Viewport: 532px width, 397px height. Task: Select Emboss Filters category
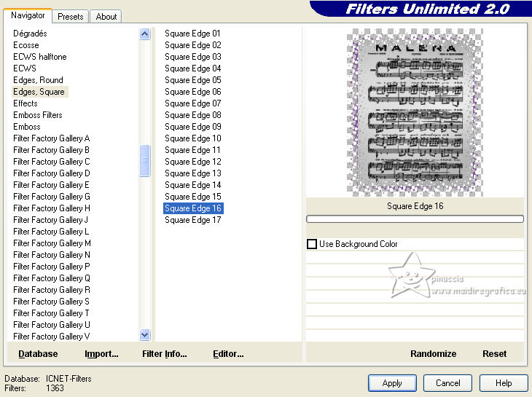tap(38, 115)
